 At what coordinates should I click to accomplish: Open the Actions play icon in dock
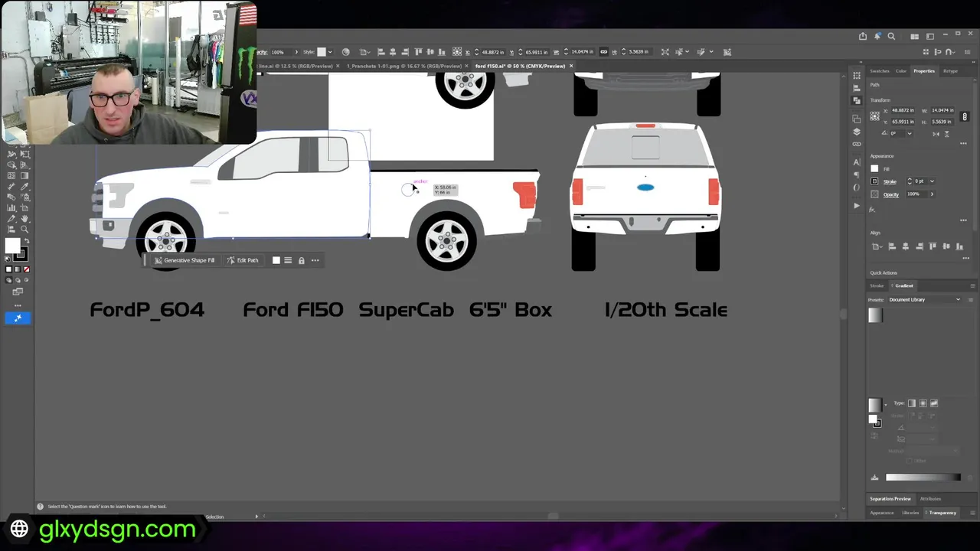(x=857, y=206)
